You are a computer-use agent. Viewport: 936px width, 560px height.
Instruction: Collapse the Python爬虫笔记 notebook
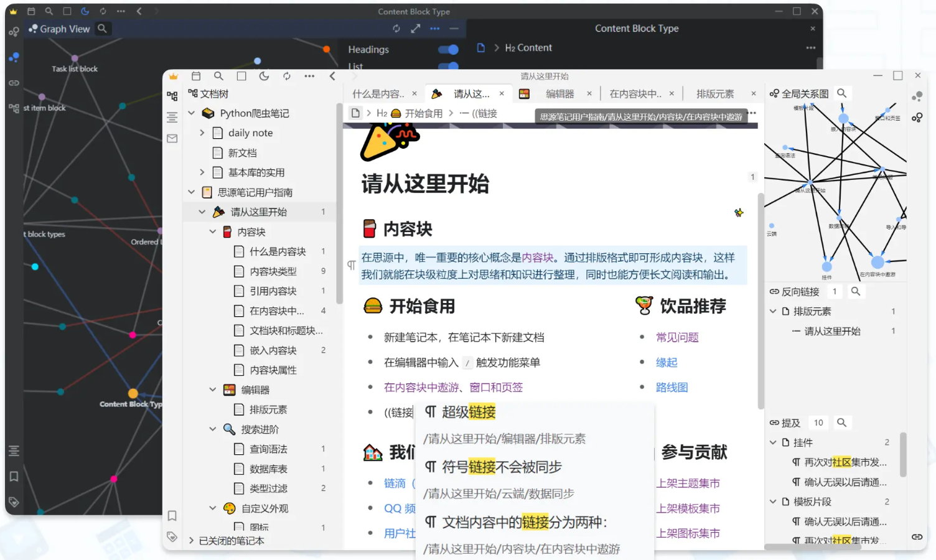(192, 113)
